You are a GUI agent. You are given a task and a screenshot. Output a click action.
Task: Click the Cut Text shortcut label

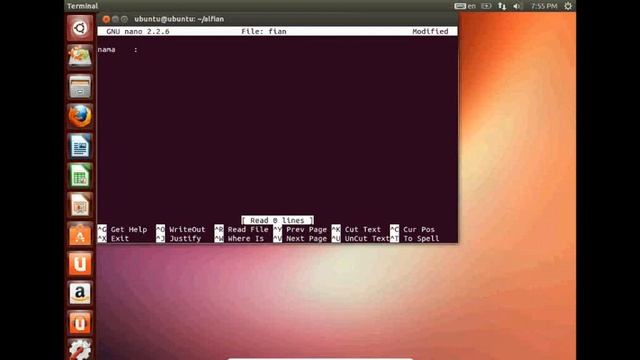[363, 229]
